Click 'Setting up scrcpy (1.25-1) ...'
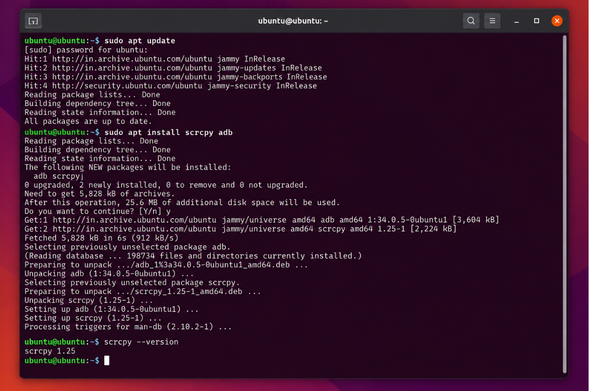 [x=93, y=318]
